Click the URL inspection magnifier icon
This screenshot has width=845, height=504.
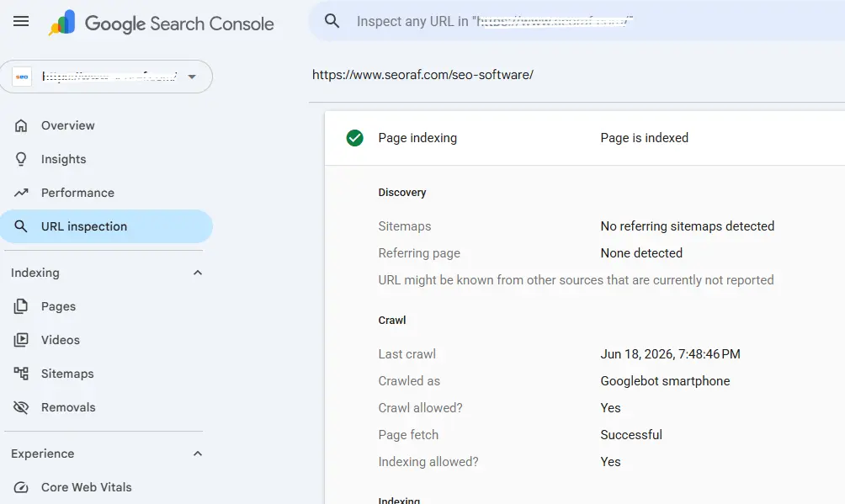point(21,226)
